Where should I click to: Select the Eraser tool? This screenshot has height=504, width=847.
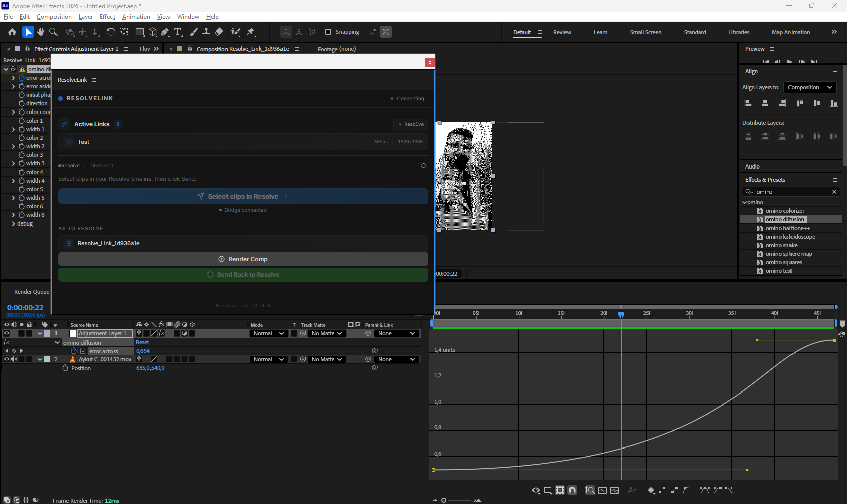pos(219,32)
